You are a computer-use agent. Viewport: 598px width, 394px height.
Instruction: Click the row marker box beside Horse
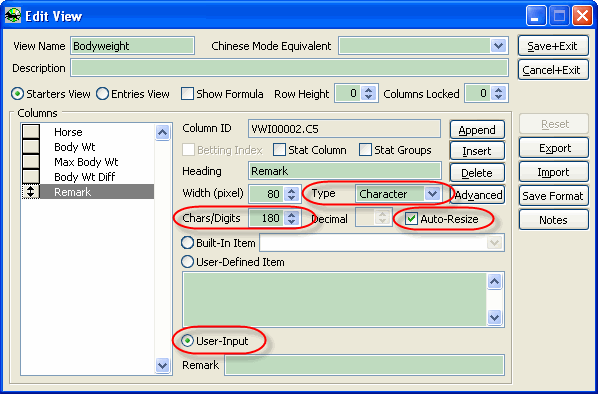(x=31, y=132)
